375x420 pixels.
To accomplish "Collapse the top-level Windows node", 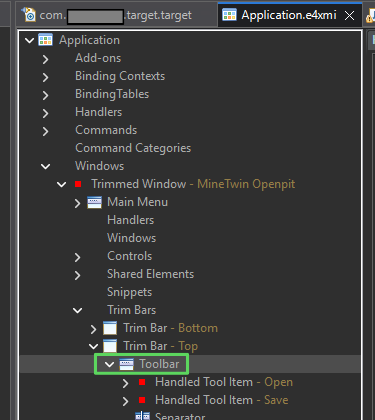I will click(45, 166).
